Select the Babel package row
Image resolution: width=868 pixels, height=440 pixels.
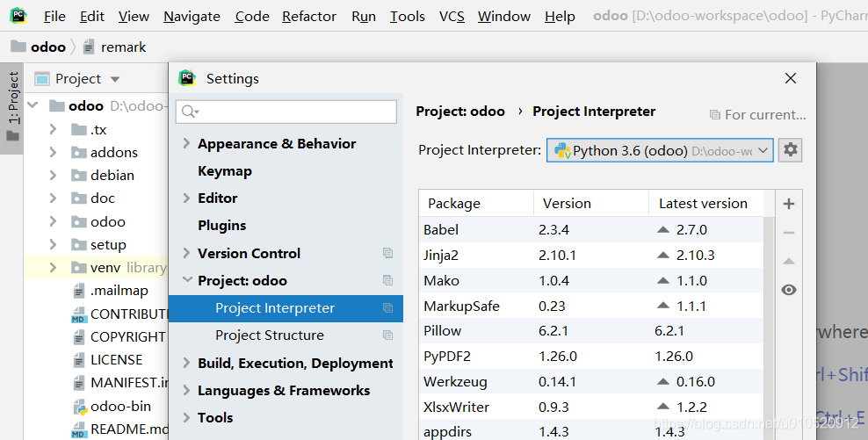point(591,230)
